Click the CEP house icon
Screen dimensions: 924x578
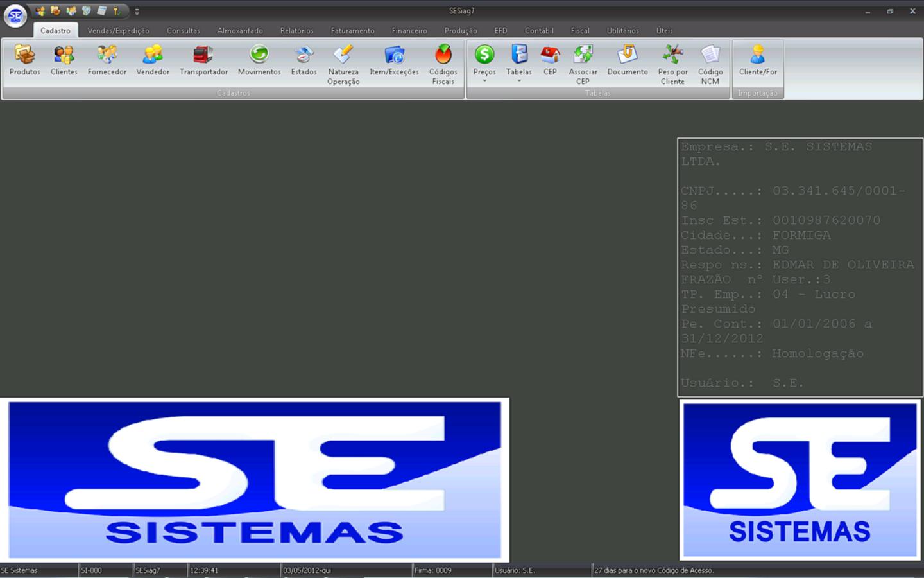click(x=550, y=61)
